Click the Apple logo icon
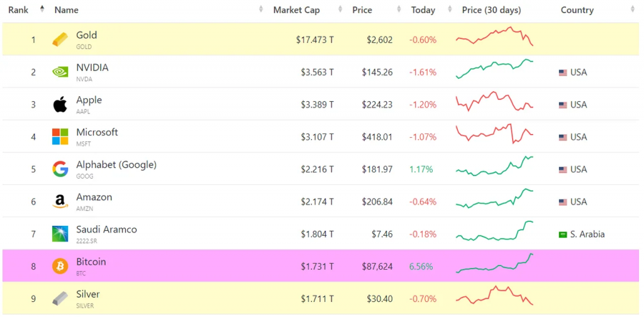This screenshot has width=644, height=317. click(x=60, y=104)
